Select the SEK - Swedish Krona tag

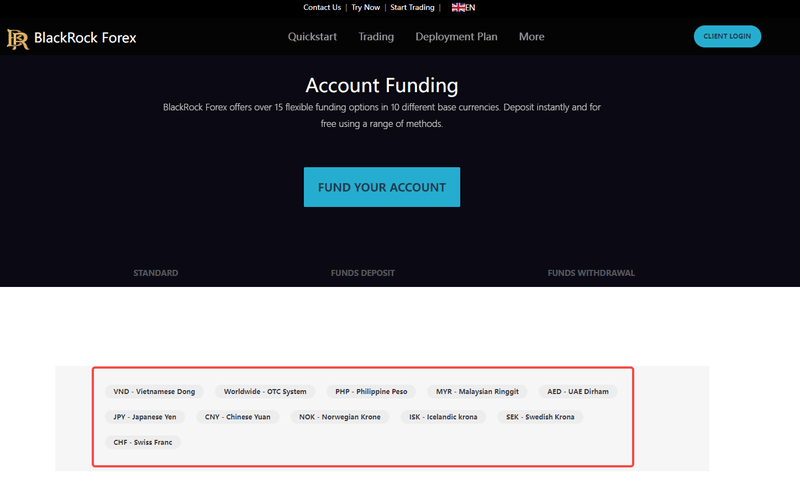click(540, 417)
